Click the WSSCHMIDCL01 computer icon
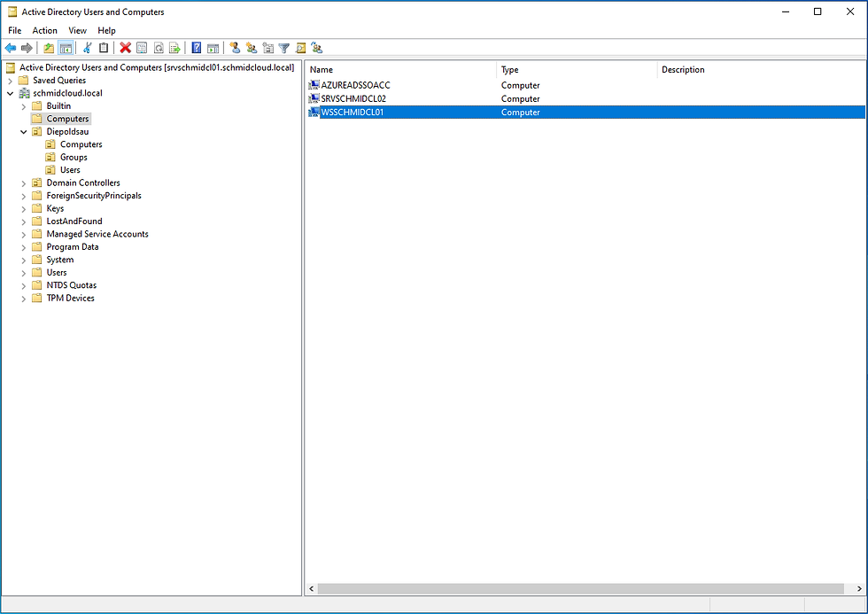Viewport: 868px width, 614px height. 314,112
